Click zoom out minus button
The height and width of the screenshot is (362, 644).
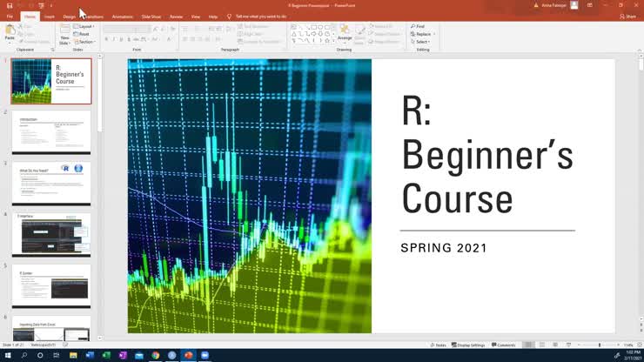(579, 345)
